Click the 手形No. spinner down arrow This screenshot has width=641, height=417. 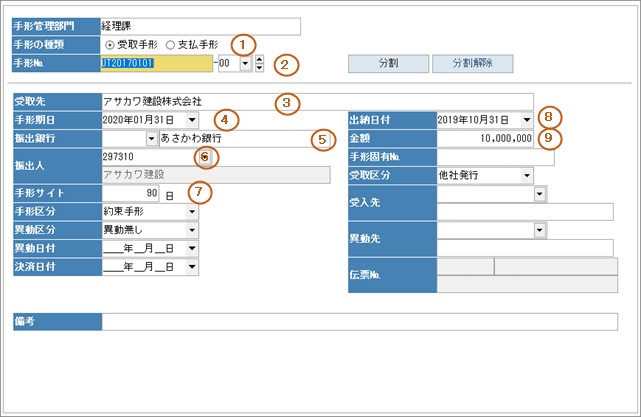click(260, 69)
